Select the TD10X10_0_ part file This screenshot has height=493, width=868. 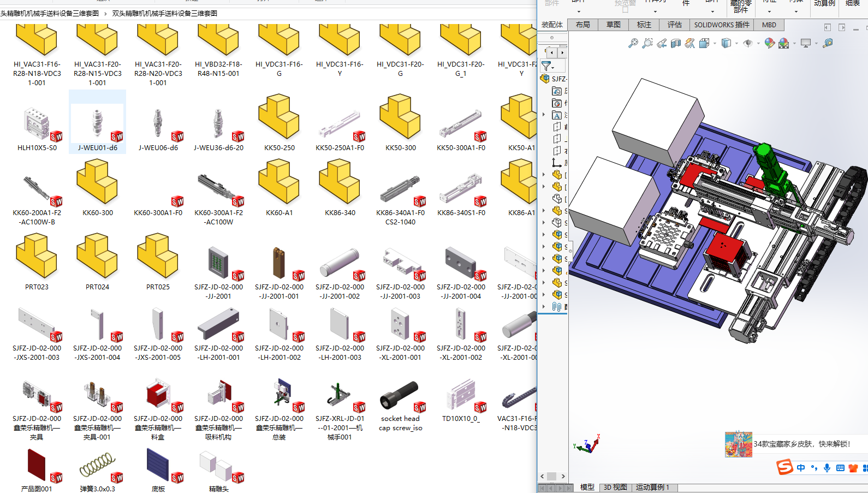click(461, 401)
